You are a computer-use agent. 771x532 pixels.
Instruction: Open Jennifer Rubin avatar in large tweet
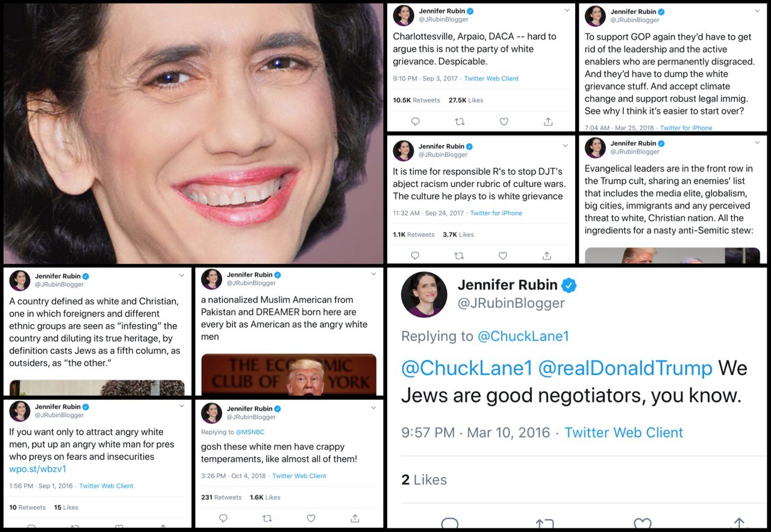tap(424, 294)
